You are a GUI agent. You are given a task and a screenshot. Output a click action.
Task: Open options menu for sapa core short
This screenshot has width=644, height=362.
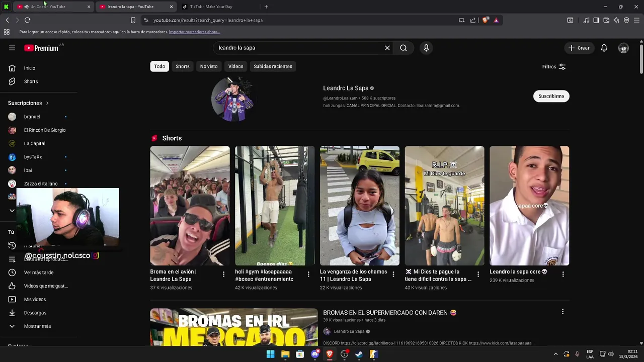[x=563, y=274]
